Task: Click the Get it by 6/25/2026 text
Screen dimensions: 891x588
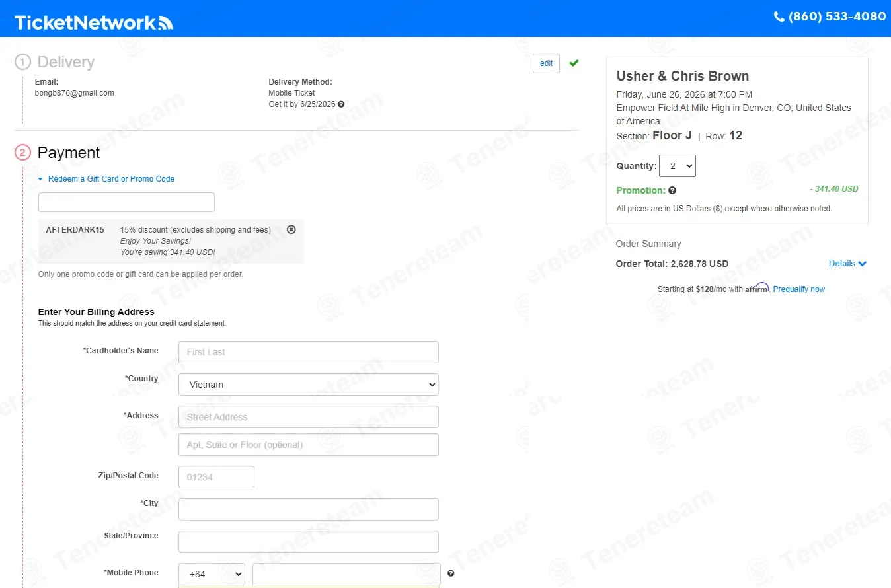Action: 302,104
